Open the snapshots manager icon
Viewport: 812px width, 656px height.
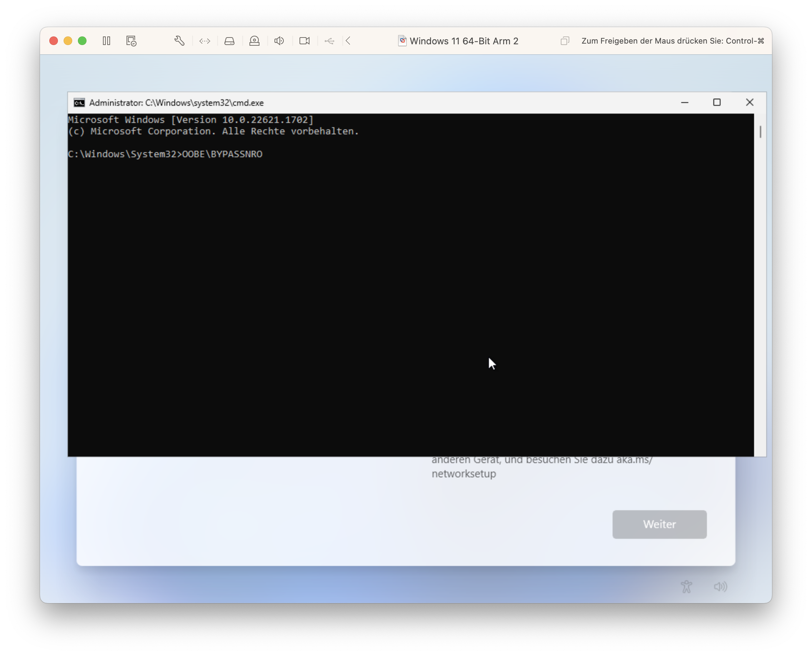click(x=131, y=41)
